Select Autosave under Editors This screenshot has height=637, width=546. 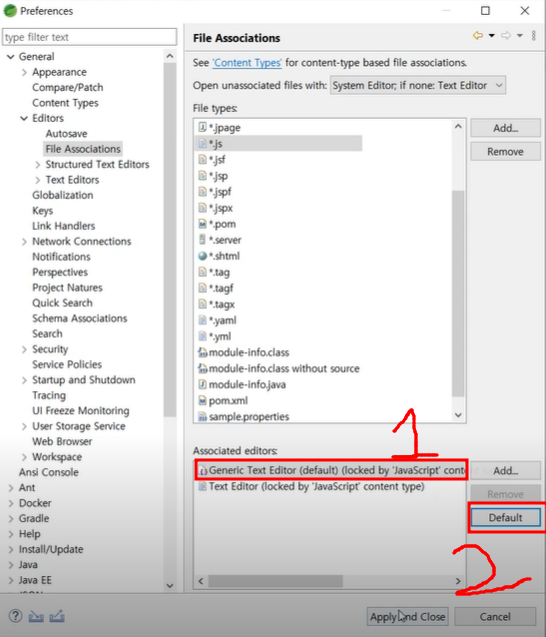[66, 134]
